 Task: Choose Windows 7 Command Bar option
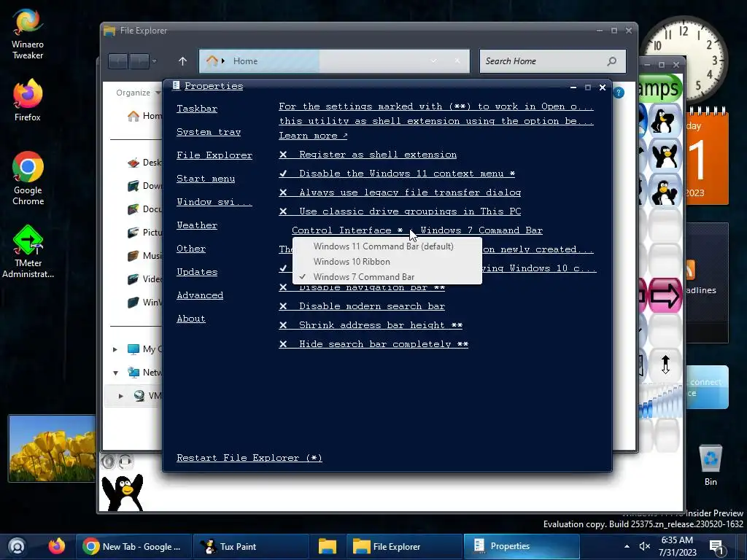(x=387, y=276)
